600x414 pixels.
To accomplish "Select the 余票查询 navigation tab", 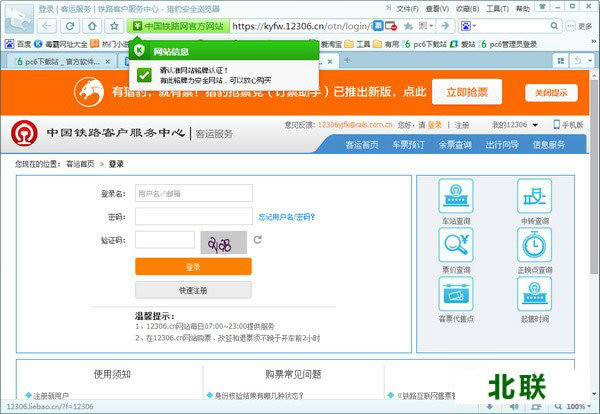I will point(456,145).
